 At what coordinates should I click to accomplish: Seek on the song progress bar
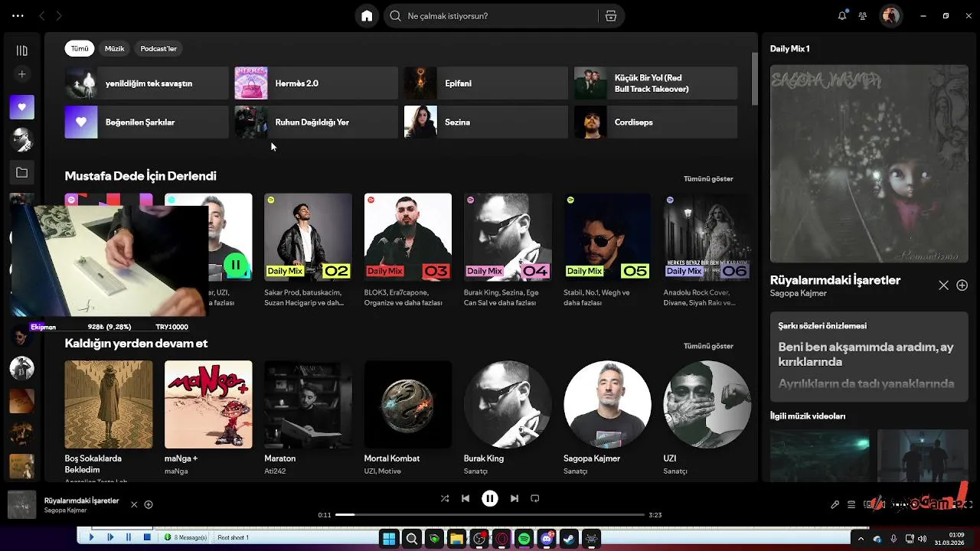tap(490, 515)
